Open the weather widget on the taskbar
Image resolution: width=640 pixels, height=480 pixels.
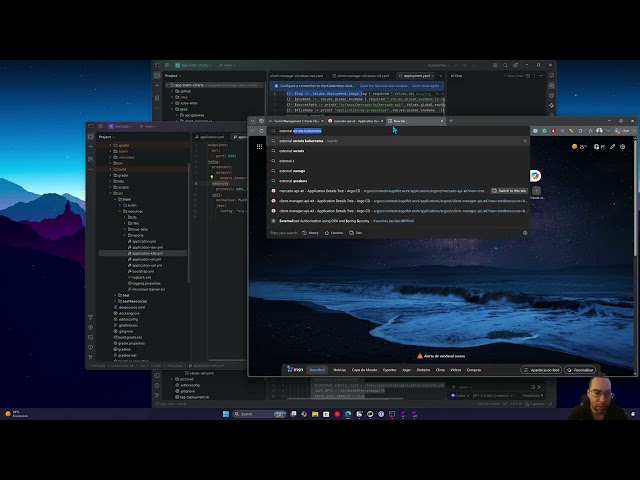coord(16,414)
